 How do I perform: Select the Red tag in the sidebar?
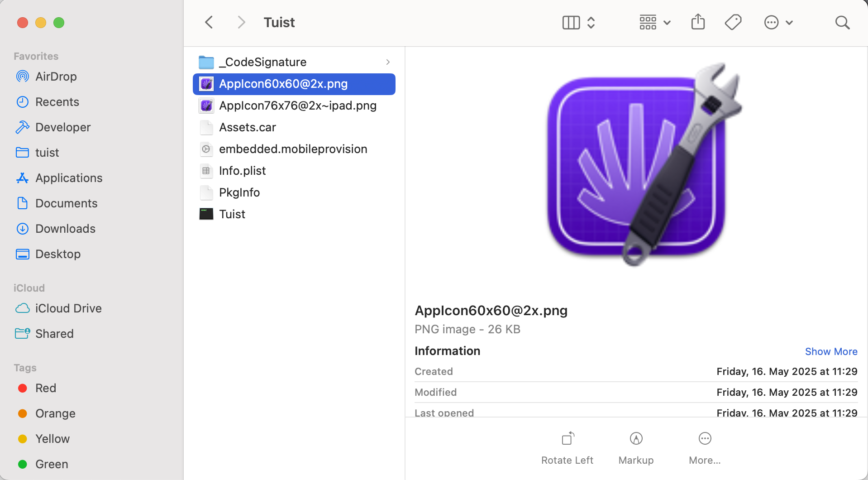(x=45, y=388)
